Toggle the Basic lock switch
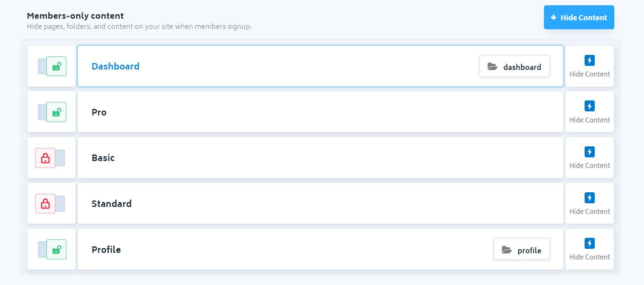 (50, 158)
